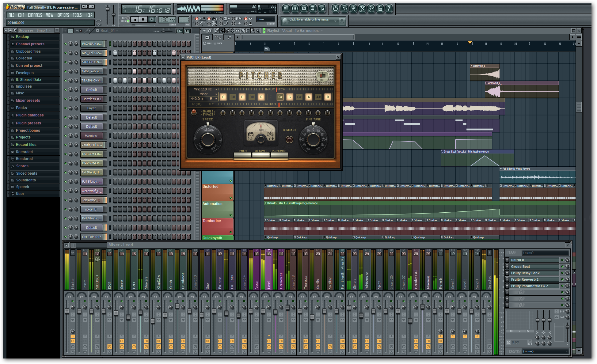Open the Plugin presets browser folder

pos(28,123)
